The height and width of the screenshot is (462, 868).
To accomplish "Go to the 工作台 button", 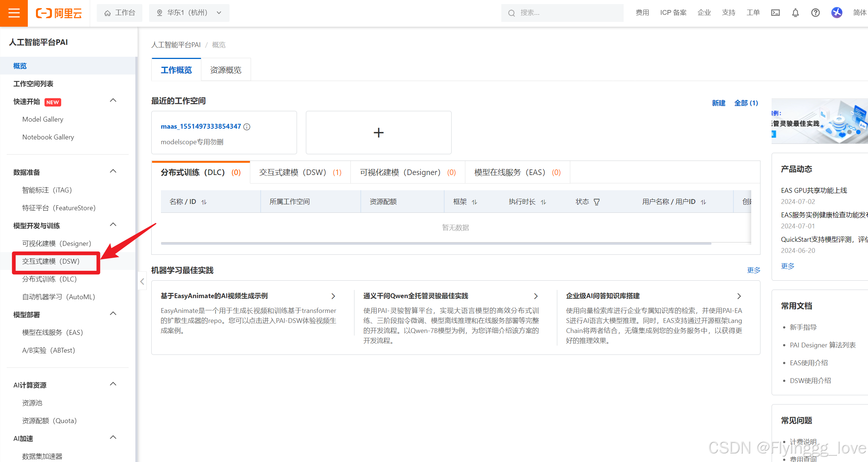I will click(119, 13).
